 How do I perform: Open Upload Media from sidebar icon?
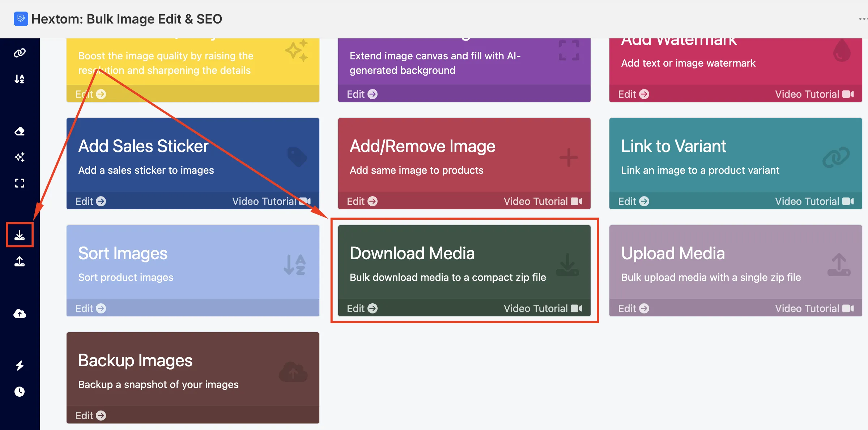click(x=20, y=261)
